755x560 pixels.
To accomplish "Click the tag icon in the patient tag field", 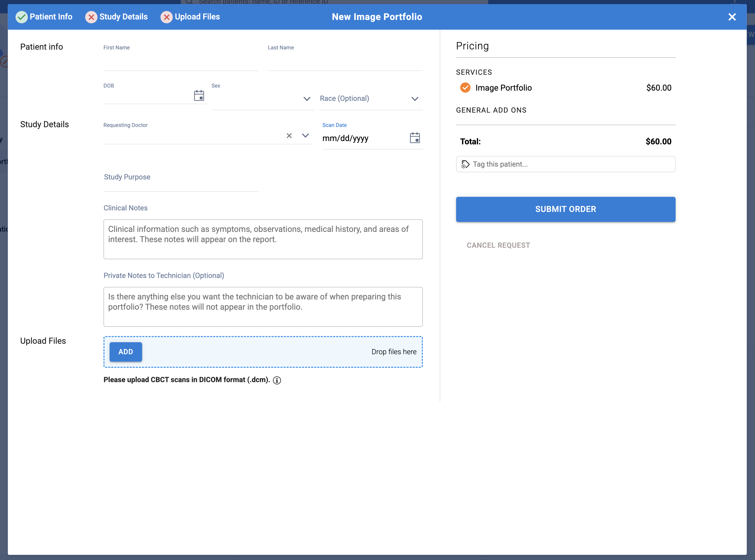I will click(x=465, y=164).
